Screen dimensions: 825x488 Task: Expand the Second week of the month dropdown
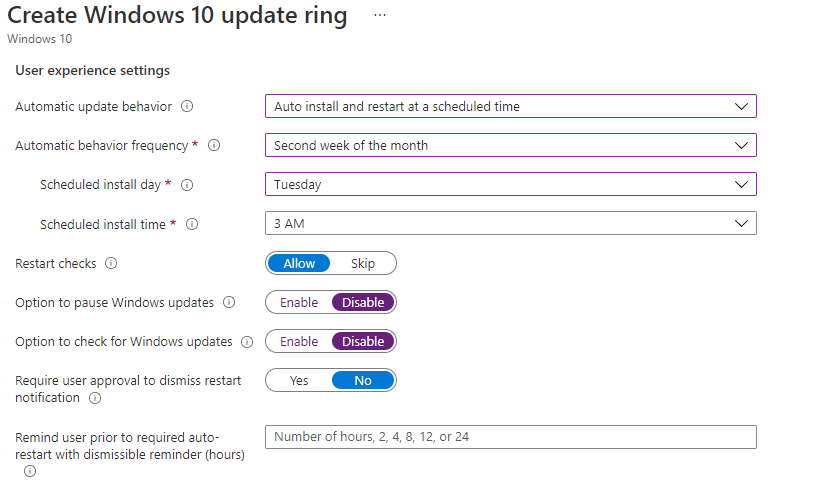click(510, 145)
